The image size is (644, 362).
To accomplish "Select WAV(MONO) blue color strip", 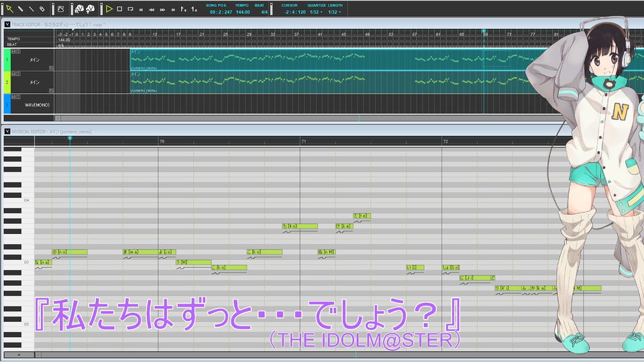I will tap(7, 103).
